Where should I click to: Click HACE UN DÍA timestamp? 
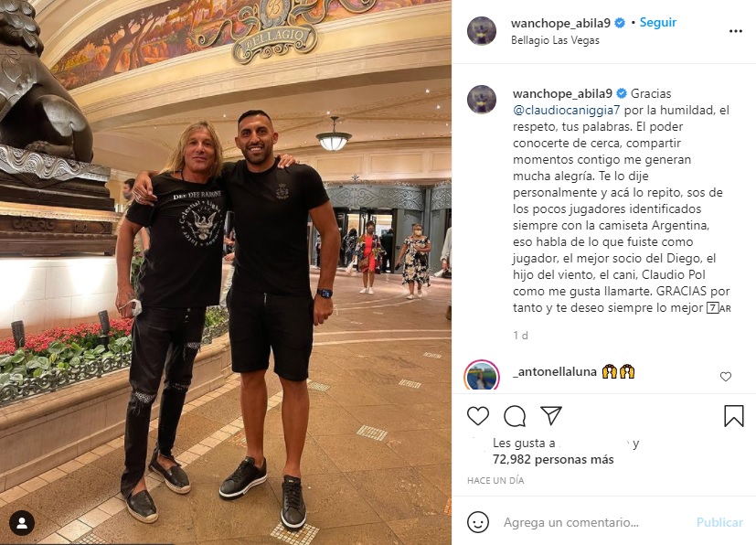coord(495,480)
